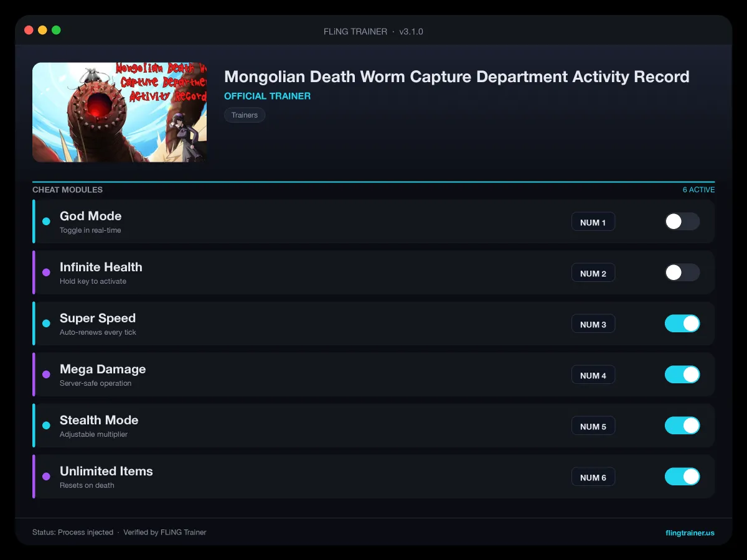
Task: Close the window with the red button
Action: tap(29, 30)
